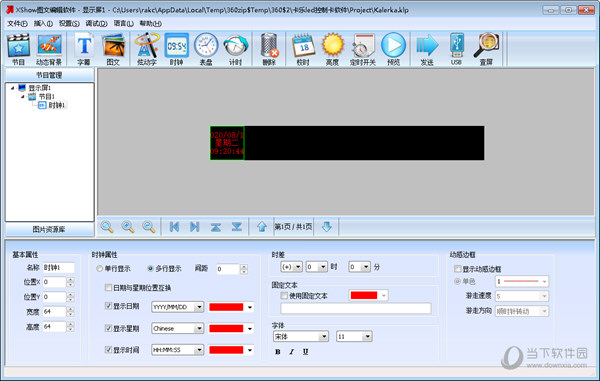Add a new 节目 program

click(x=18, y=49)
